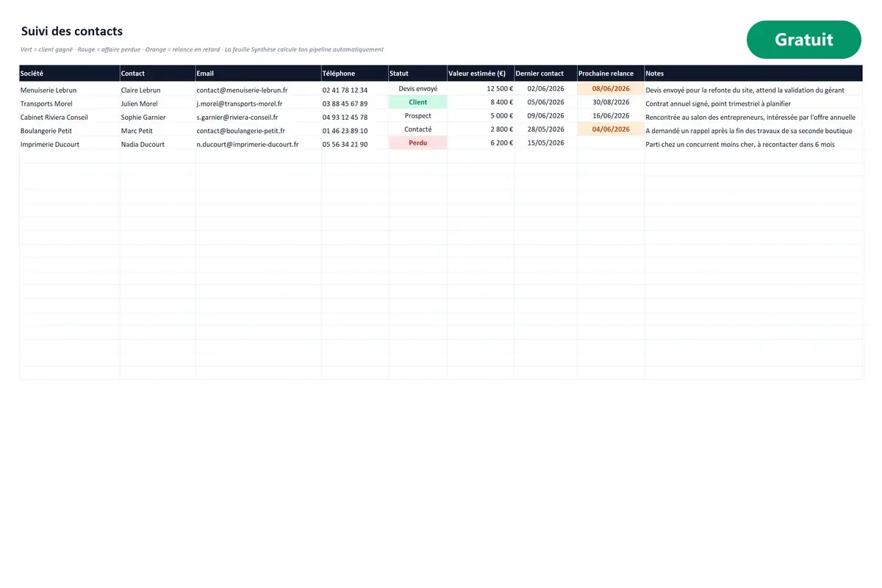This screenshot has width=882, height=588.
Task: Click email contact@menuiserie-lebrun.fr
Action: 258,89
